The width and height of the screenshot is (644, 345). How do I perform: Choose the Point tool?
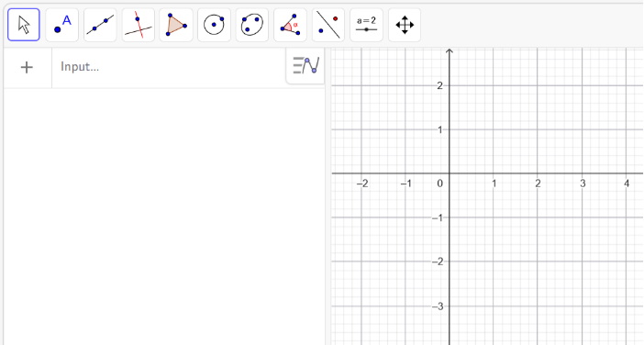(x=62, y=25)
